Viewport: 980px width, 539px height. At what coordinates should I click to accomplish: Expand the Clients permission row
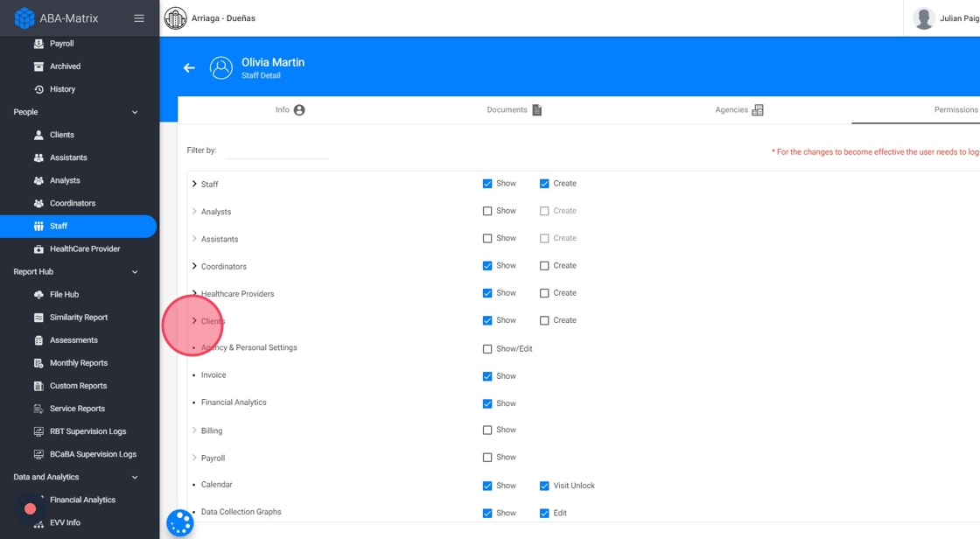point(194,321)
